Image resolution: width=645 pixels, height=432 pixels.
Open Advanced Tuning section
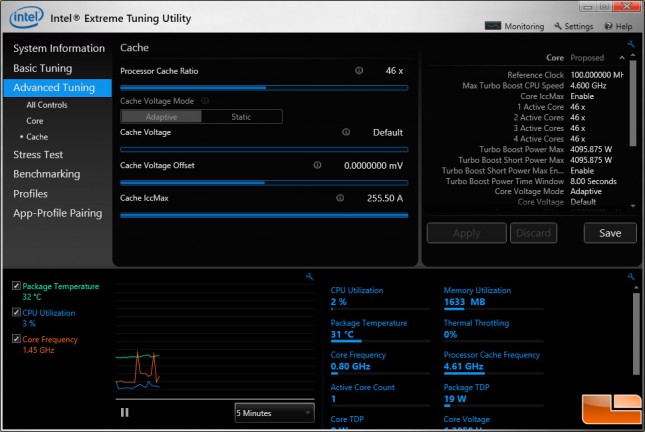pos(57,88)
